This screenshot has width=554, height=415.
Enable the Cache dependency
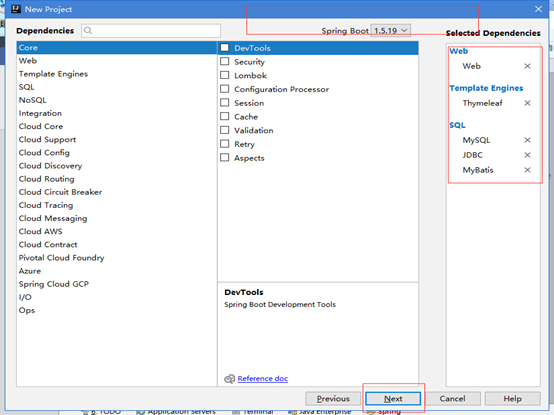coord(225,117)
